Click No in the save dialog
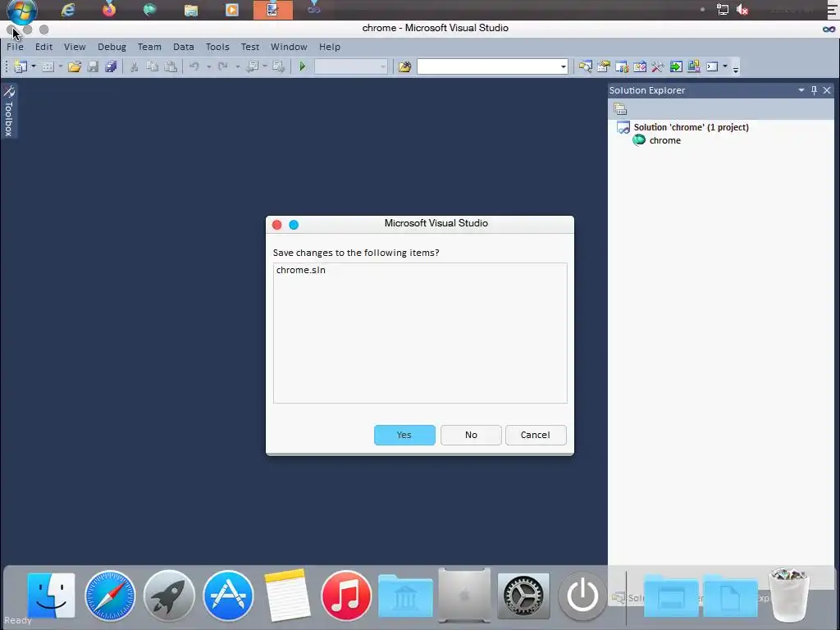The width and height of the screenshot is (840, 630). [471, 435]
